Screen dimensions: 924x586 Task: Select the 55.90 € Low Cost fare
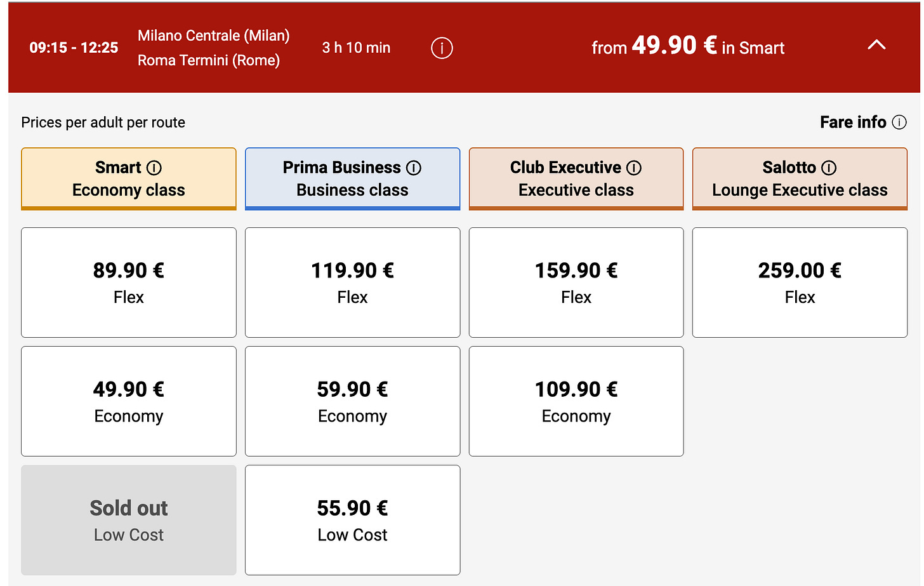[x=352, y=520]
